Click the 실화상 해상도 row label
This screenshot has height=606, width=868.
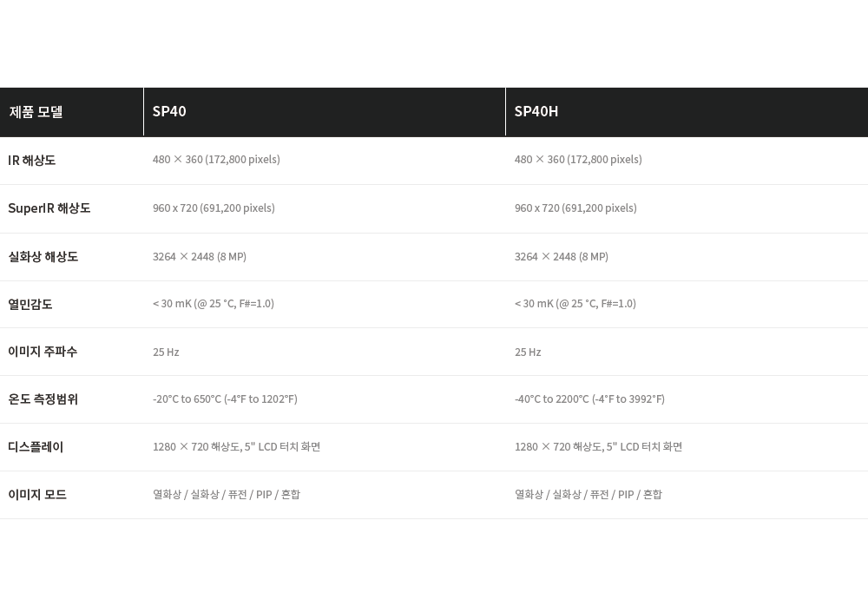coord(43,256)
